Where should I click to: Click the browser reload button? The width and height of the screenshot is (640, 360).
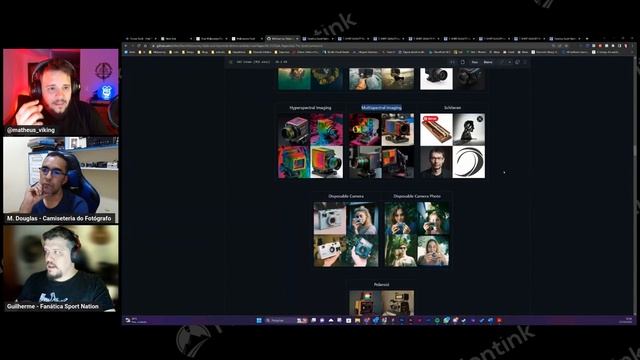click(139, 46)
